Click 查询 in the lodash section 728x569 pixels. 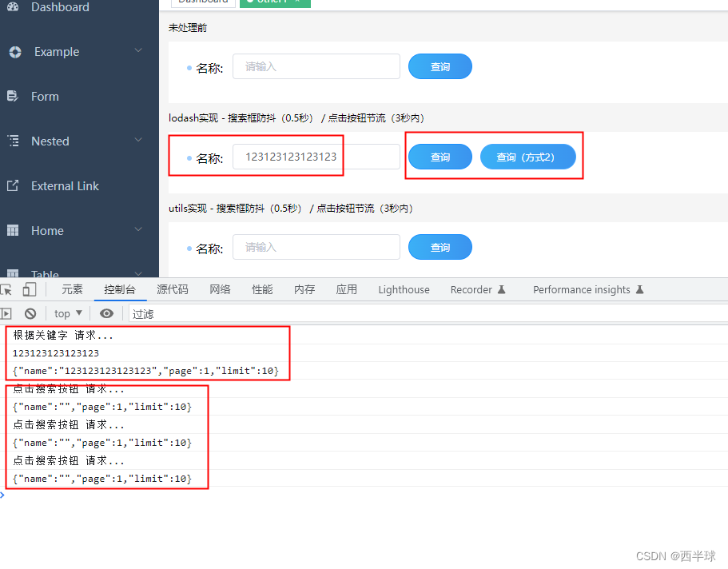click(x=440, y=157)
